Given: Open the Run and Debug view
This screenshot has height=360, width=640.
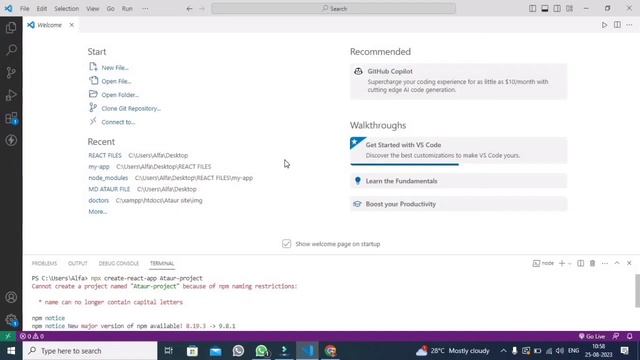Looking at the screenshot, I should point(11,95).
